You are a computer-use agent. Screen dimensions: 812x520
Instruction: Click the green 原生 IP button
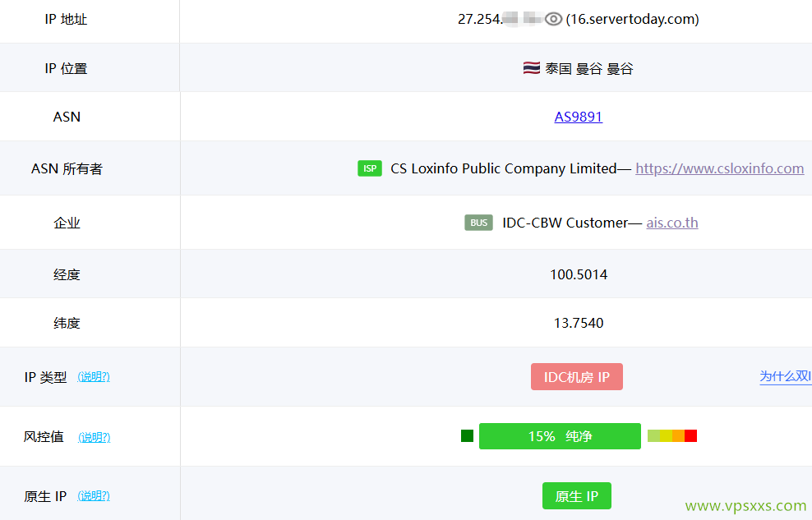coord(576,495)
